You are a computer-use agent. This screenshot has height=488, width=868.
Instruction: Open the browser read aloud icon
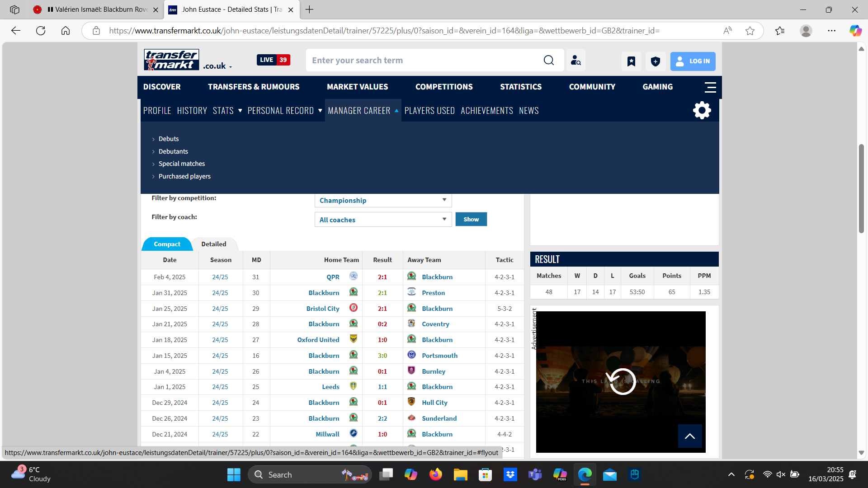click(x=727, y=31)
